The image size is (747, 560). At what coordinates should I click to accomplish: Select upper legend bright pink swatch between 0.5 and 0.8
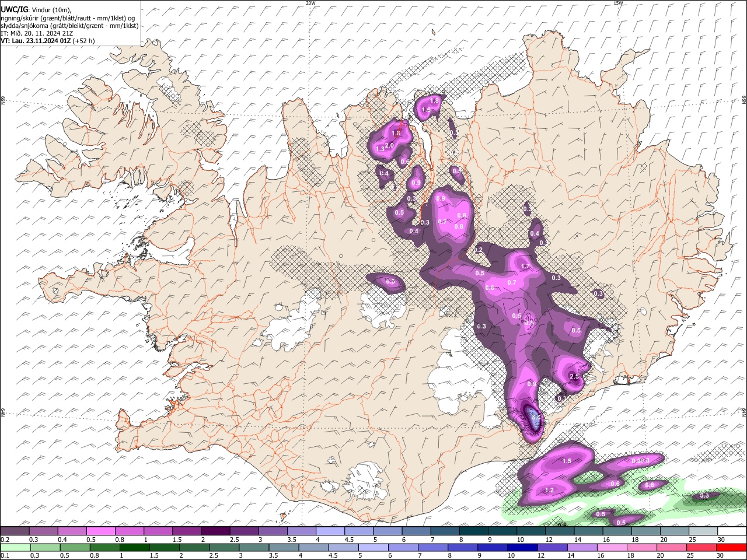(x=101, y=531)
